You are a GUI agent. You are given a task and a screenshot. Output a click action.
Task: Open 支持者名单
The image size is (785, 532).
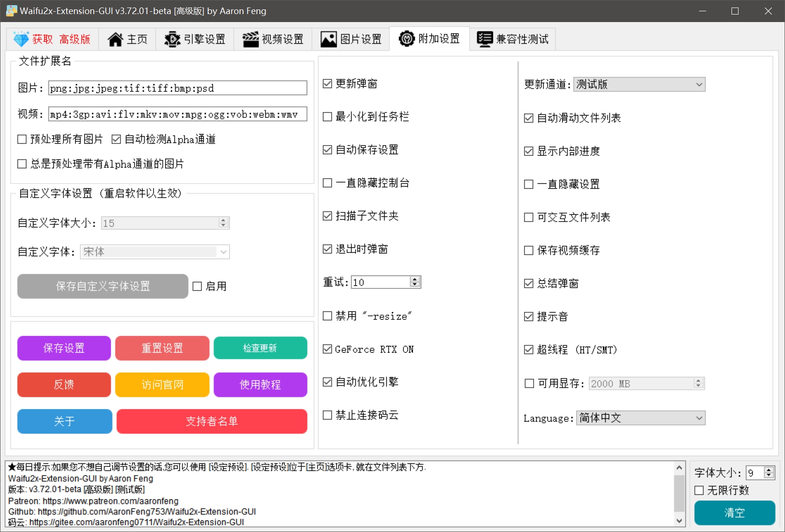pyautogui.click(x=212, y=421)
